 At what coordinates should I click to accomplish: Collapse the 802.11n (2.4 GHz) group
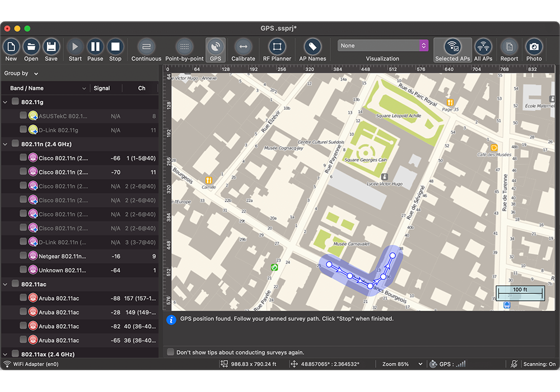tap(6, 144)
